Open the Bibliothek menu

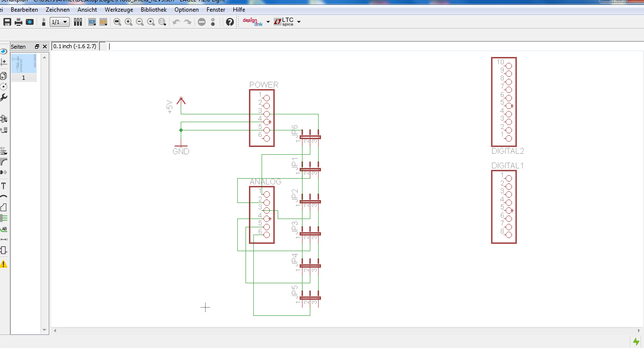point(153,10)
